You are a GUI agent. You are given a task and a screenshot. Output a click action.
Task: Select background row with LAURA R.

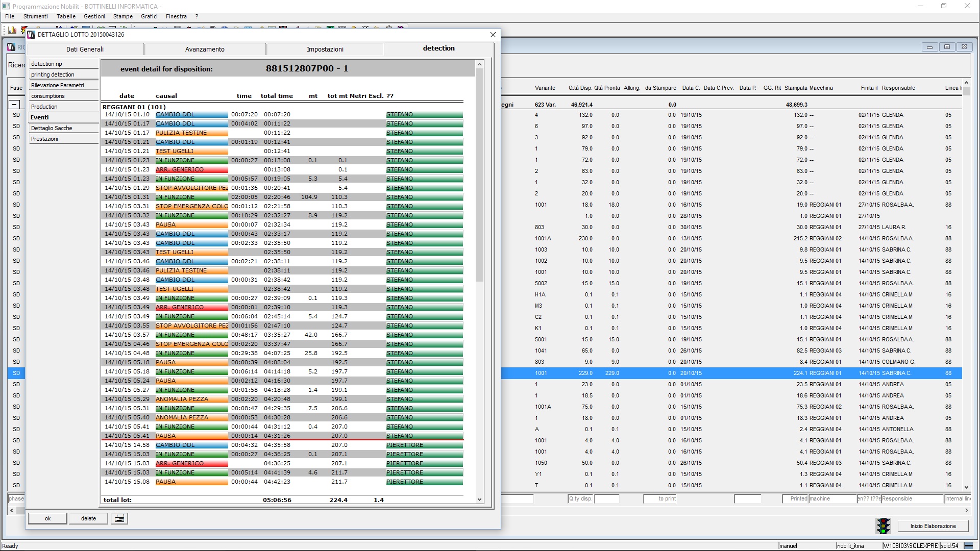click(732, 227)
